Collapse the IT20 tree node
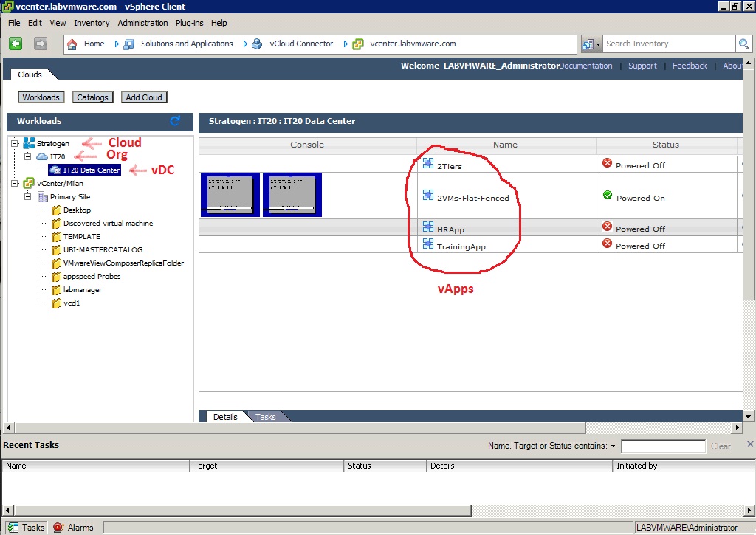This screenshot has height=535, width=756. [28, 156]
